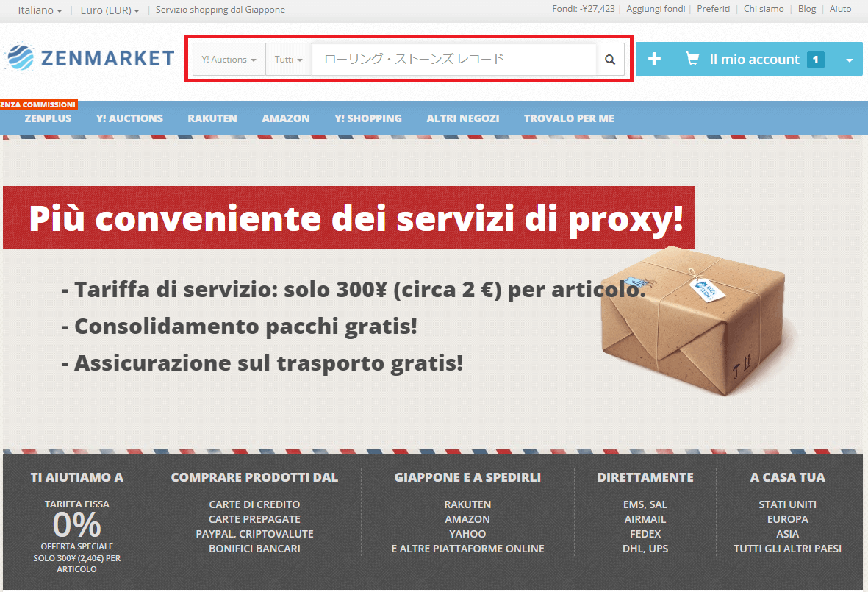This screenshot has width=868, height=592.
Task: Open the Y! Auctions search source dropdown
Action: click(229, 60)
